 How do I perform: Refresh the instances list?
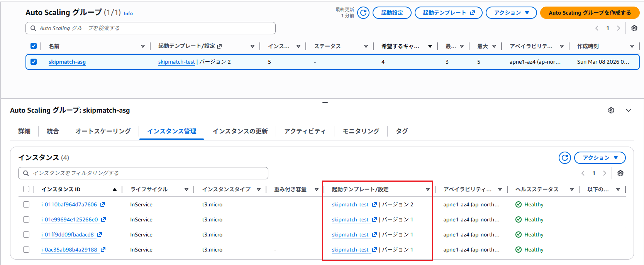coord(564,158)
